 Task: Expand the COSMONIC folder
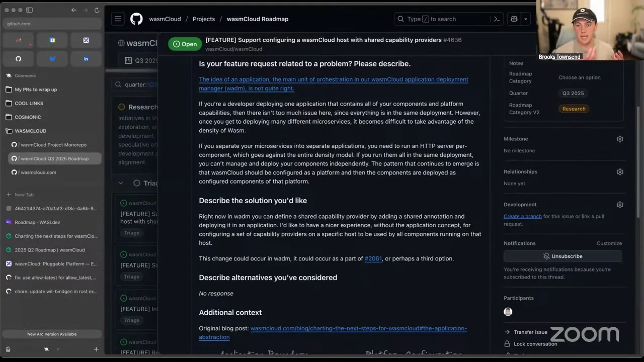tap(52, 117)
